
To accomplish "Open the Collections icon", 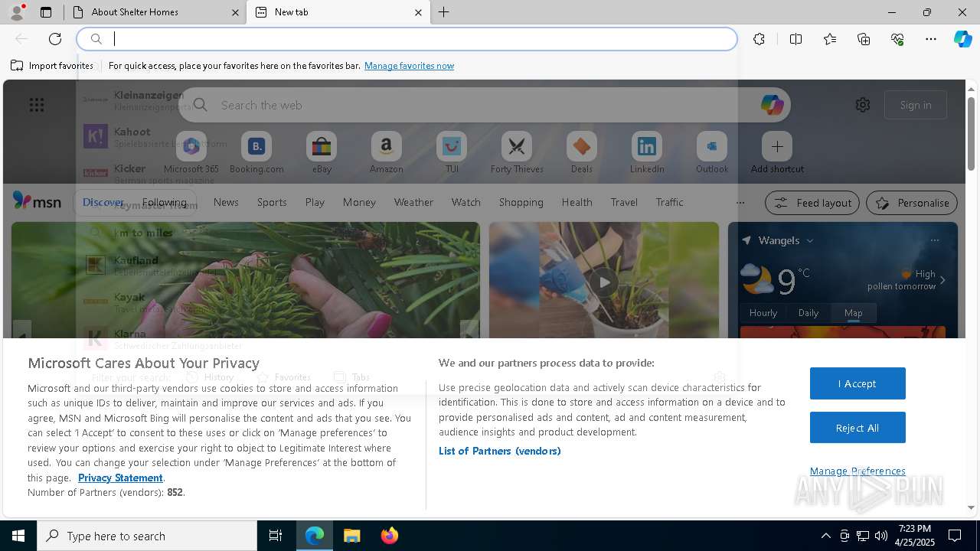I will point(864,39).
